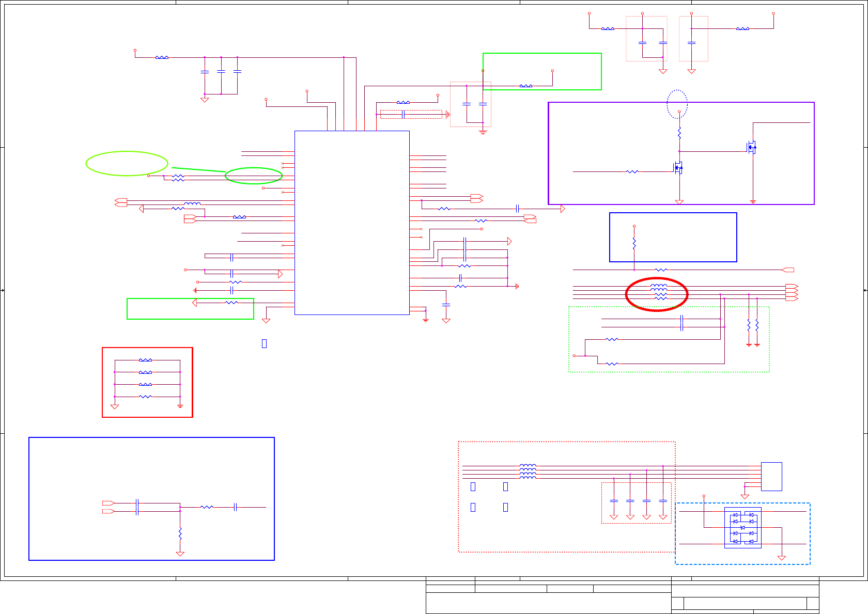Click the small connector block beside the diode array
This screenshot has height=614, width=868.
click(771, 477)
